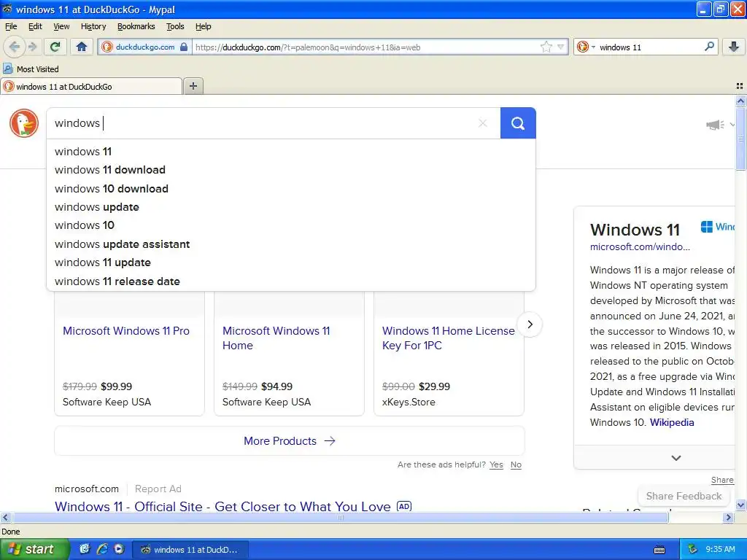747x560 pixels.
Task: Click the browser Back arrow button
Action: (x=15, y=47)
